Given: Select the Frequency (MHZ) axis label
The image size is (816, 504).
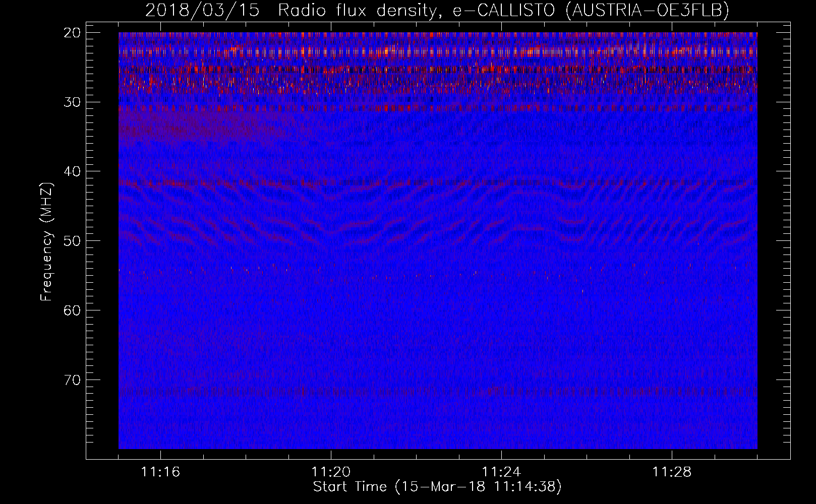Looking at the screenshot, I should (46, 241).
